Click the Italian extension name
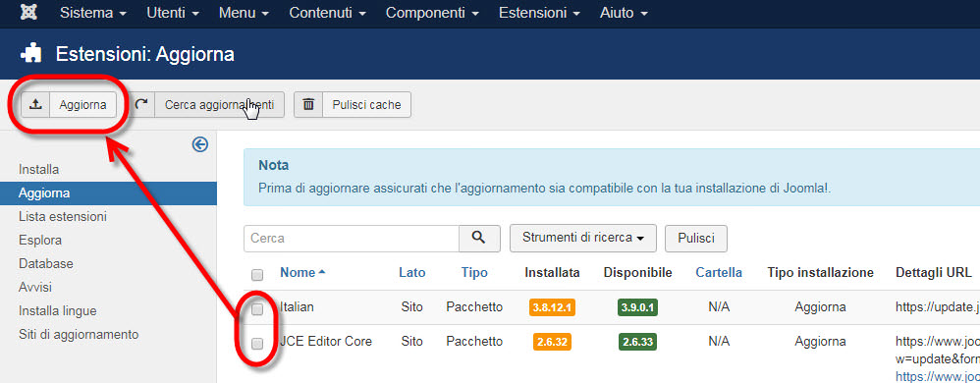The width and height of the screenshot is (980, 383). pos(297,307)
